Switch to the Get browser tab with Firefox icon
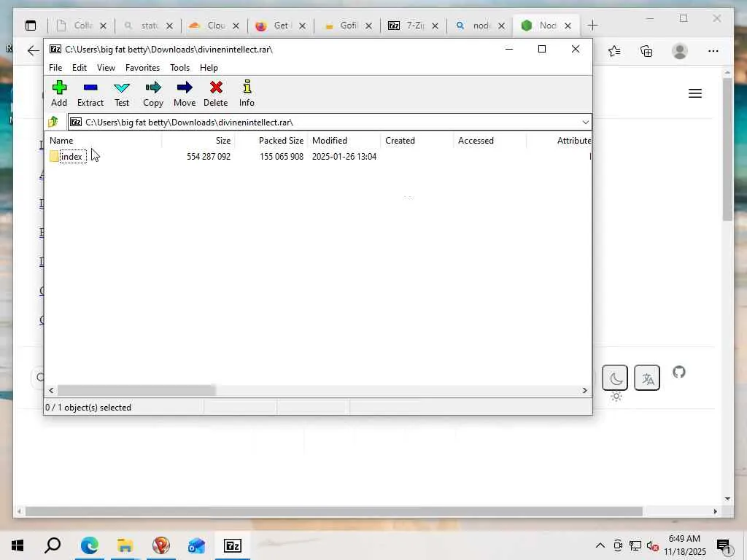This screenshot has height=560, width=747. (279, 26)
